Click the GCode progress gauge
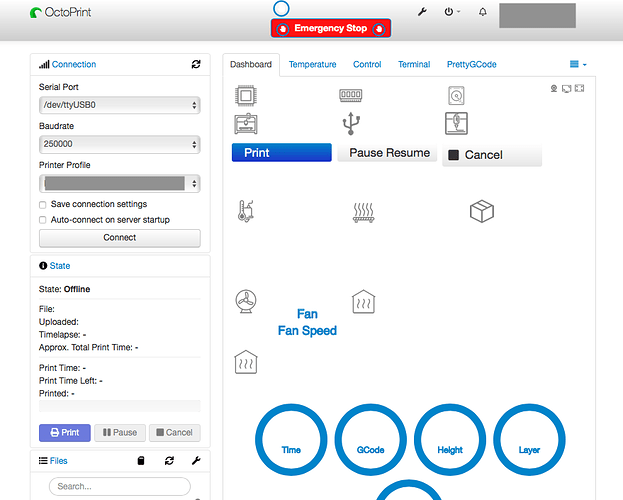623x500 pixels. pyautogui.click(x=371, y=440)
